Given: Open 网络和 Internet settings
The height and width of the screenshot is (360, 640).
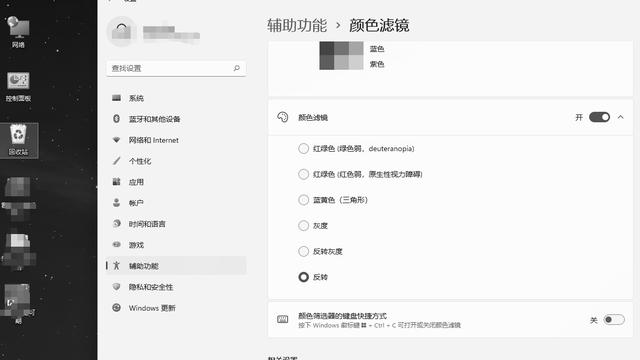Looking at the screenshot, I should [x=176, y=140].
